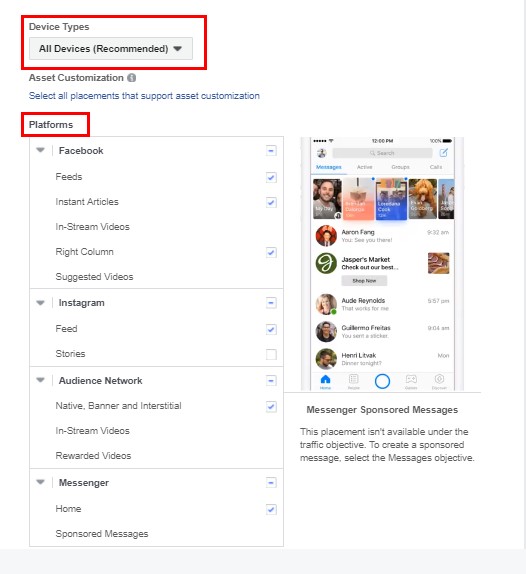
Task: Switch to the Calls tab in preview
Action: (436, 167)
